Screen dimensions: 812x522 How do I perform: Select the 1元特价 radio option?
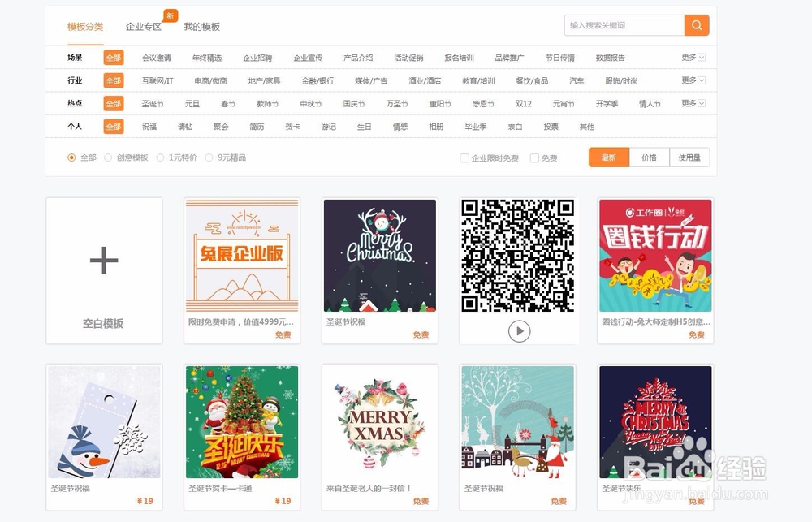click(160, 157)
